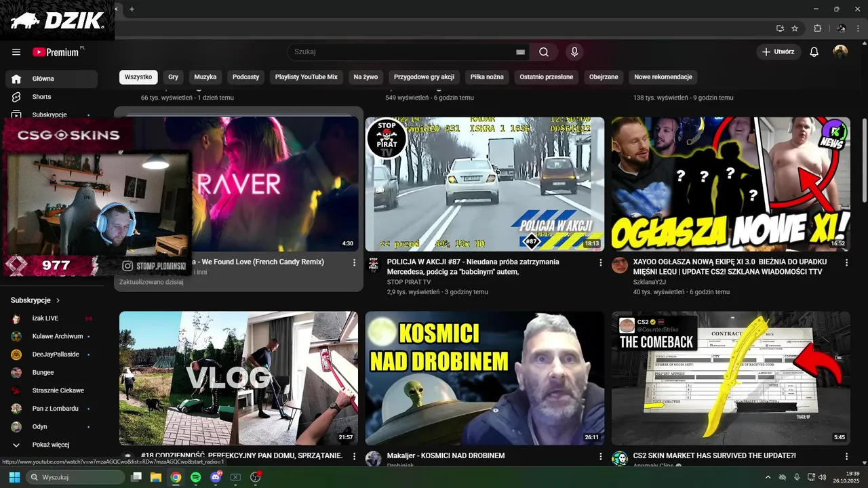Open the on-screen keyboard icon in search box

point(520,52)
